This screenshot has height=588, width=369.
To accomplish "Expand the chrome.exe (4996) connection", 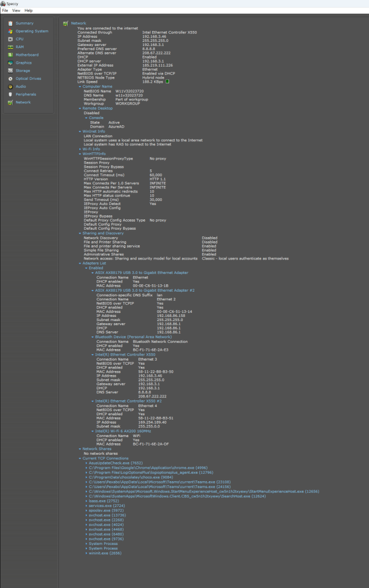I will click(x=86, y=468).
